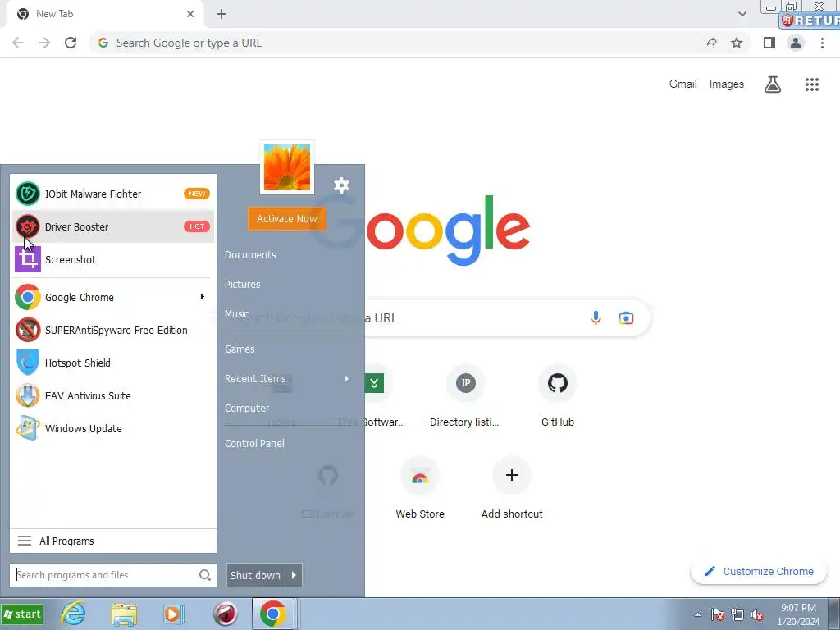Viewport: 840px width, 630px height.
Task: Open the Screenshot tool icon
Action: pyautogui.click(x=27, y=259)
